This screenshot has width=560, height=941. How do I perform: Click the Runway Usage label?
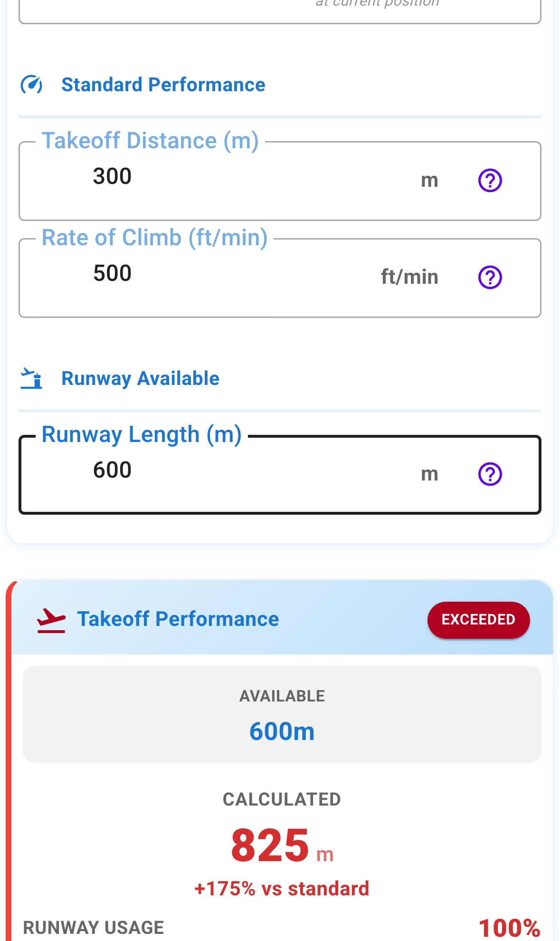point(94,928)
